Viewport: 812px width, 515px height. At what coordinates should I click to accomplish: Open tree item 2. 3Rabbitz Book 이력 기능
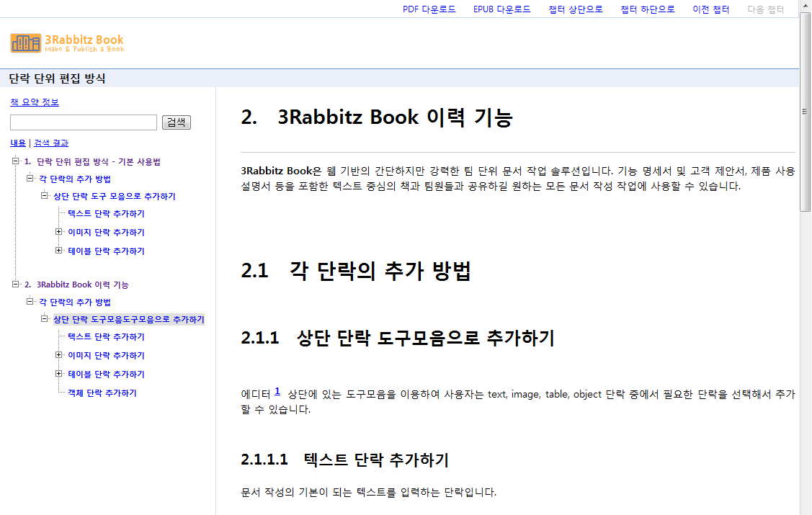(x=76, y=285)
